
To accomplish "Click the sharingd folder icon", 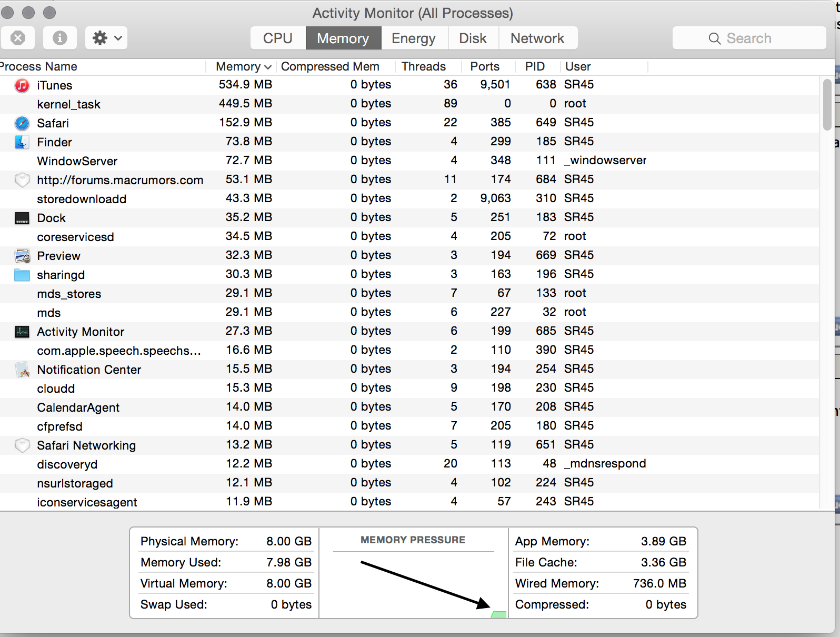I will 22,275.
